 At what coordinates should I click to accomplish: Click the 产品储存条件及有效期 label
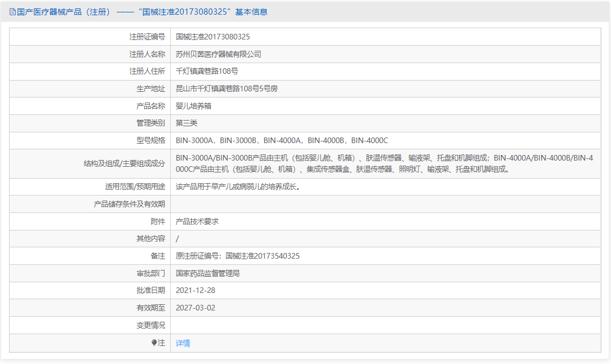click(130, 204)
